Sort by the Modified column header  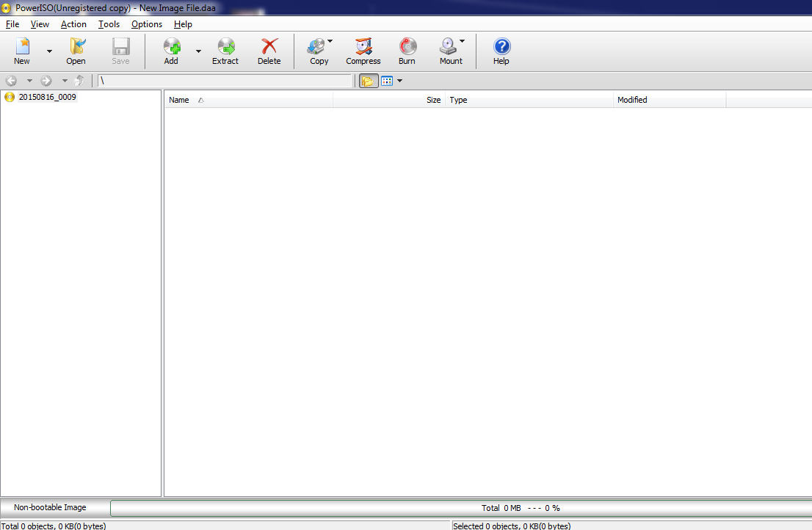pos(670,100)
